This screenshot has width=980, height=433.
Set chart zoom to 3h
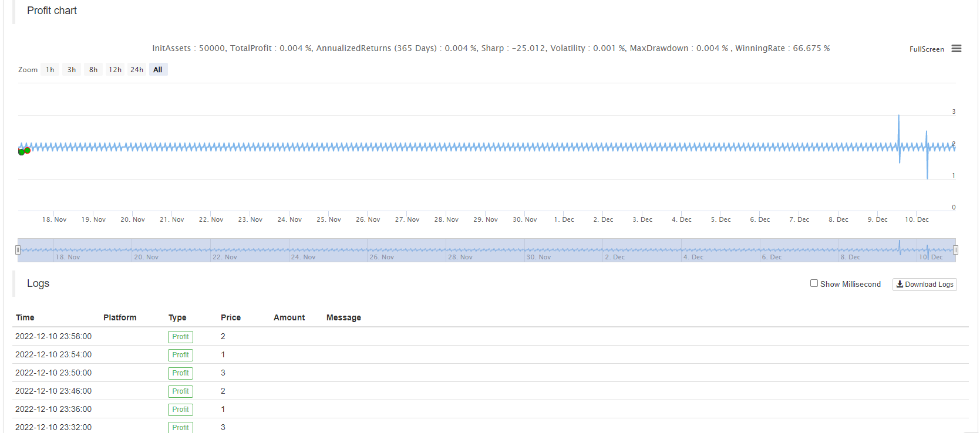(x=72, y=70)
